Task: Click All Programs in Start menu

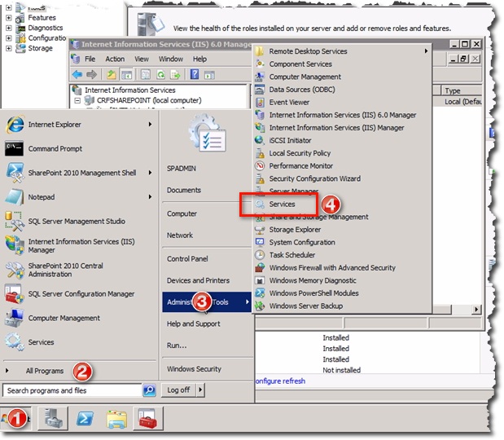Action: coord(44,372)
